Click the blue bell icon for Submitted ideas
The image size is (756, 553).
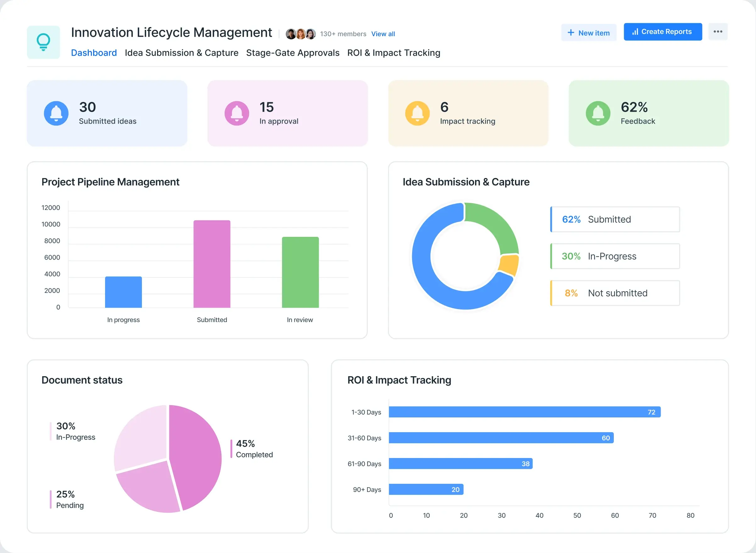click(56, 114)
